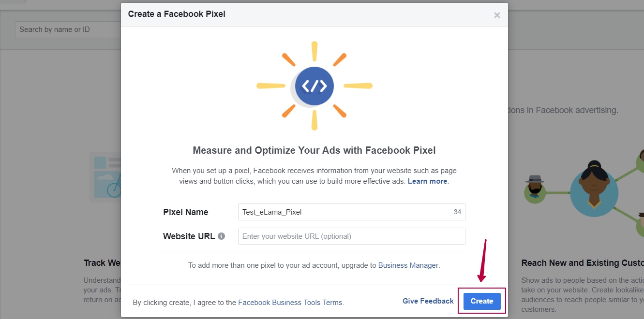Click the Learn more link
This screenshot has width=644, height=319.
tap(427, 181)
